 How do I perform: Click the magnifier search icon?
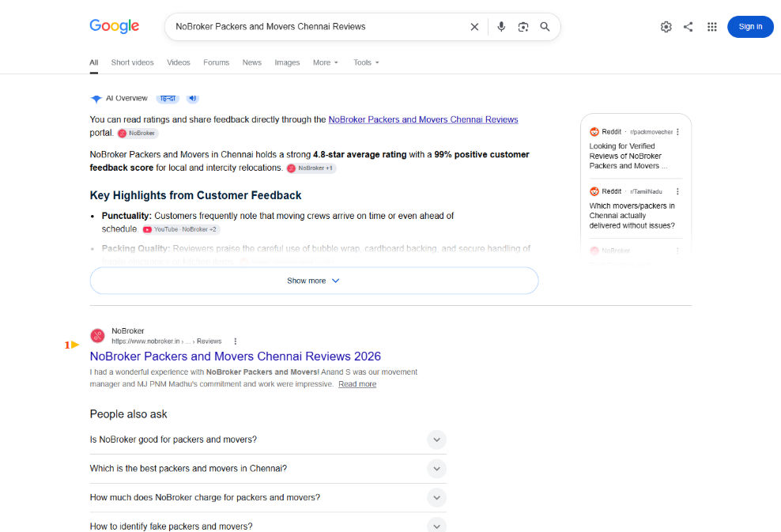pos(545,27)
